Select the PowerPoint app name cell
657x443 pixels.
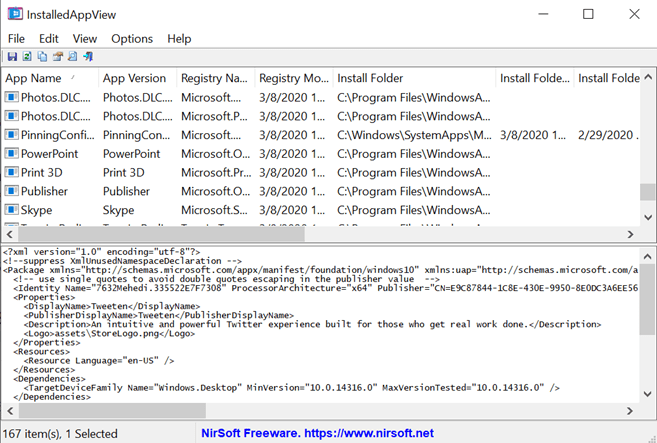(x=49, y=154)
